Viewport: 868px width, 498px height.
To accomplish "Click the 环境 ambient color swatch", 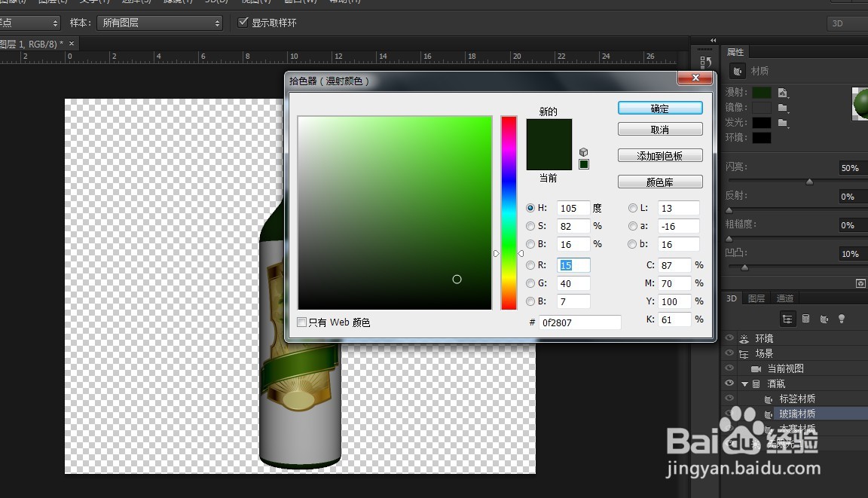I will (x=762, y=137).
